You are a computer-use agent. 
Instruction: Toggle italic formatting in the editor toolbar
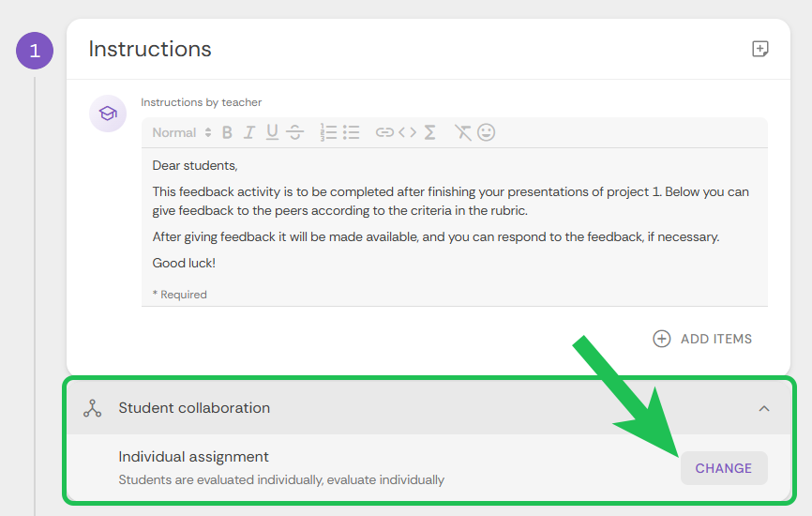(249, 133)
